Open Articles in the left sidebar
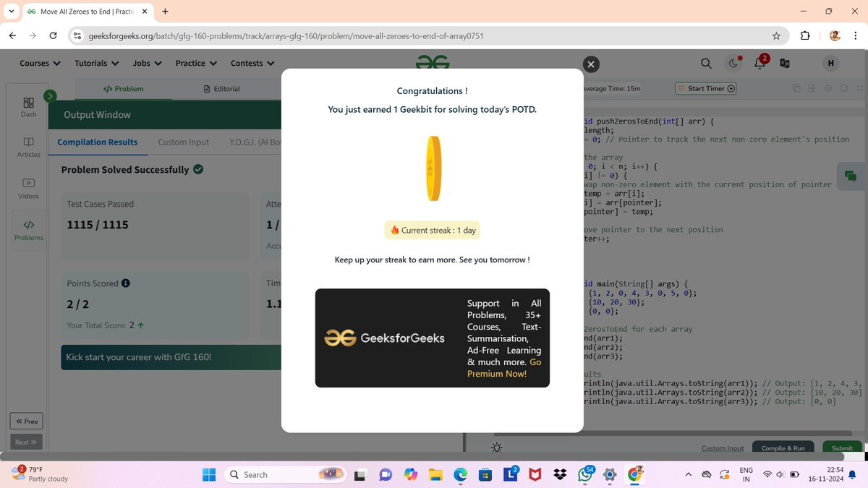 click(x=29, y=147)
